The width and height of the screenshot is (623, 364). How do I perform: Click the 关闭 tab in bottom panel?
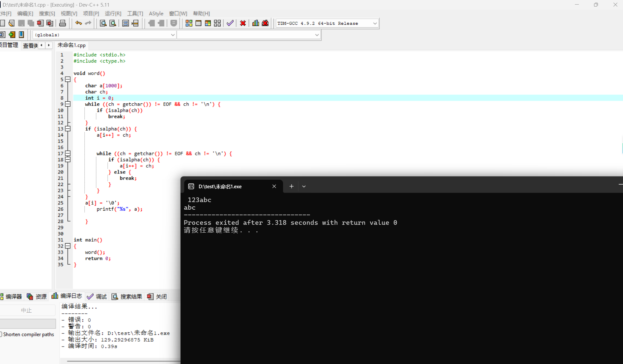(157, 297)
